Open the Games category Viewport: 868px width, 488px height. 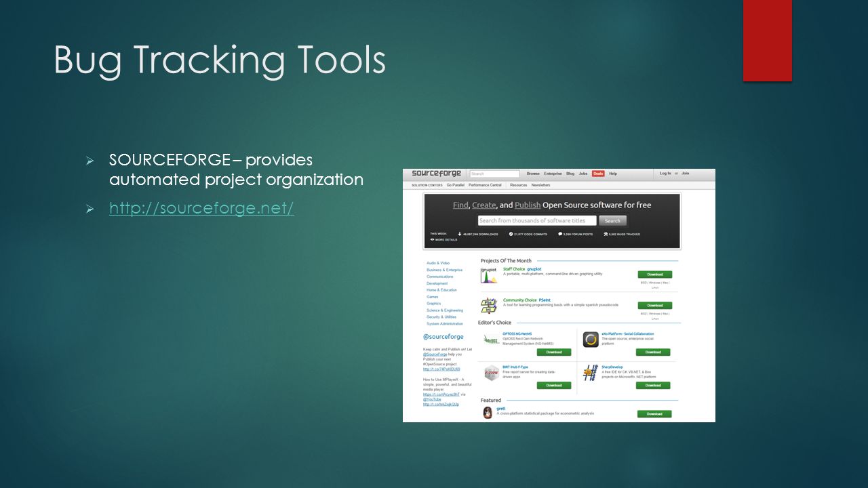click(433, 297)
